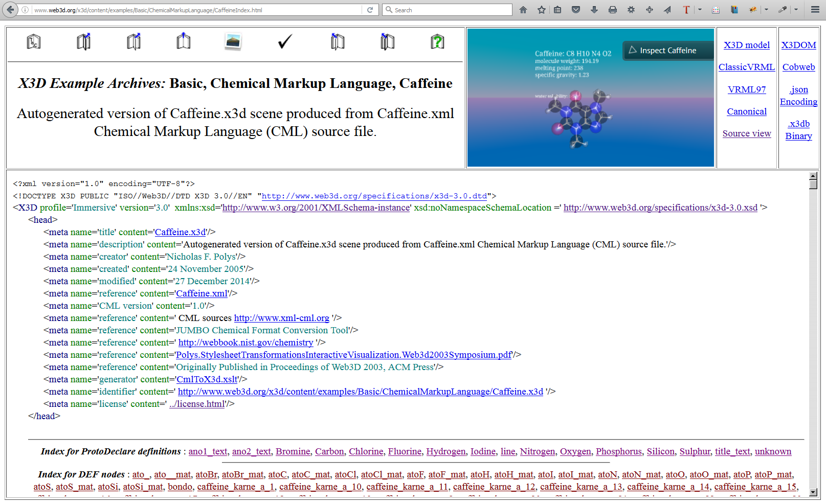Screen dimensions: 826x504
Task: Click the book icon with up arrow
Action: pyautogui.click(x=184, y=41)
